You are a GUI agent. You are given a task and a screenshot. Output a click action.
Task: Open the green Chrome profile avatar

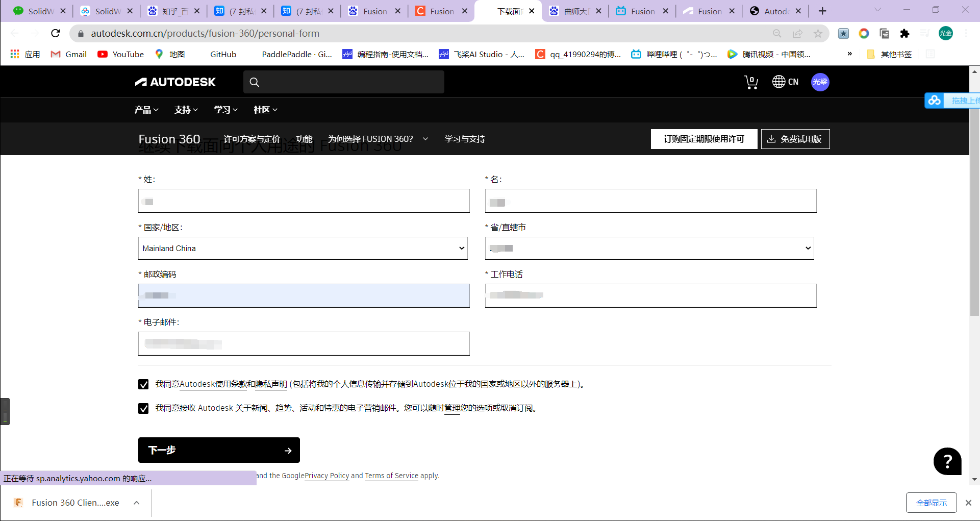(945, 33)
